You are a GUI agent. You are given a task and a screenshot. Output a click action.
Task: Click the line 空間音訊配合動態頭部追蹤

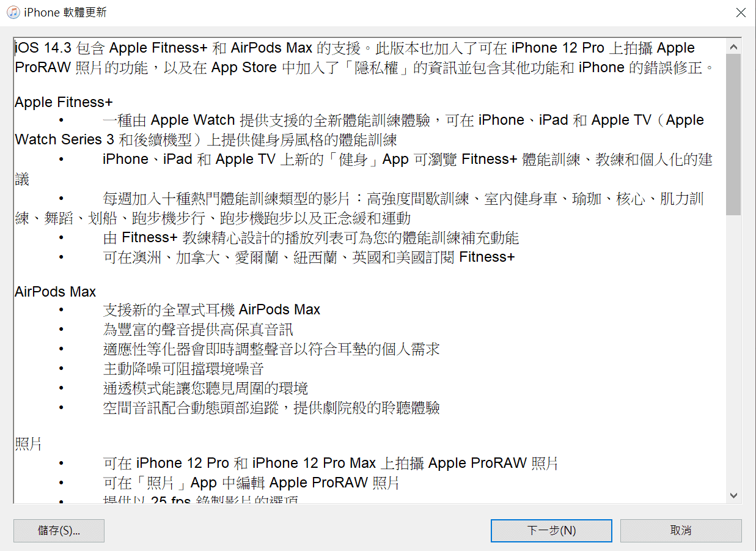pos(271,408)
